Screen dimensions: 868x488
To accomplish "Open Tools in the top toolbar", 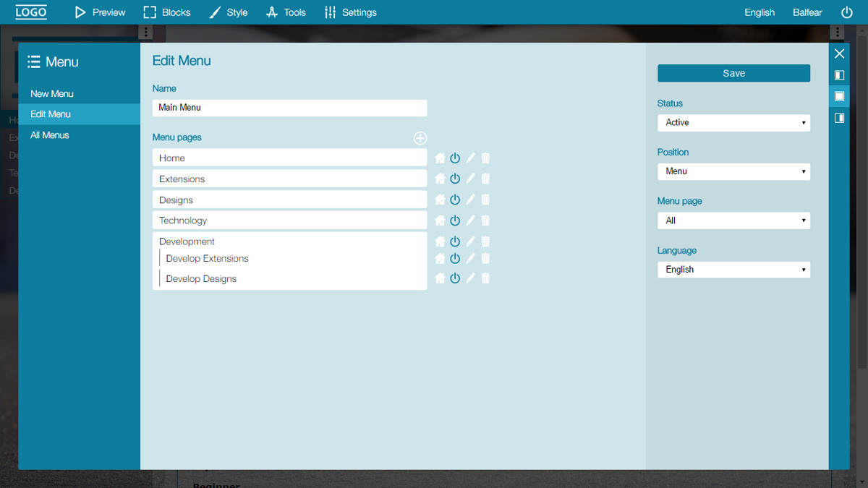I will 286,12.
